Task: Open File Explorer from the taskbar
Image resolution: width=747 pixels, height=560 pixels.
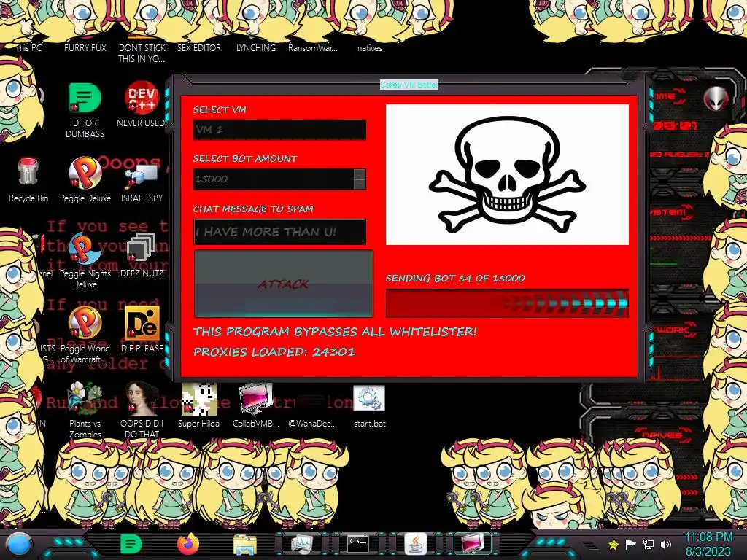Action: tap(245, 544)
